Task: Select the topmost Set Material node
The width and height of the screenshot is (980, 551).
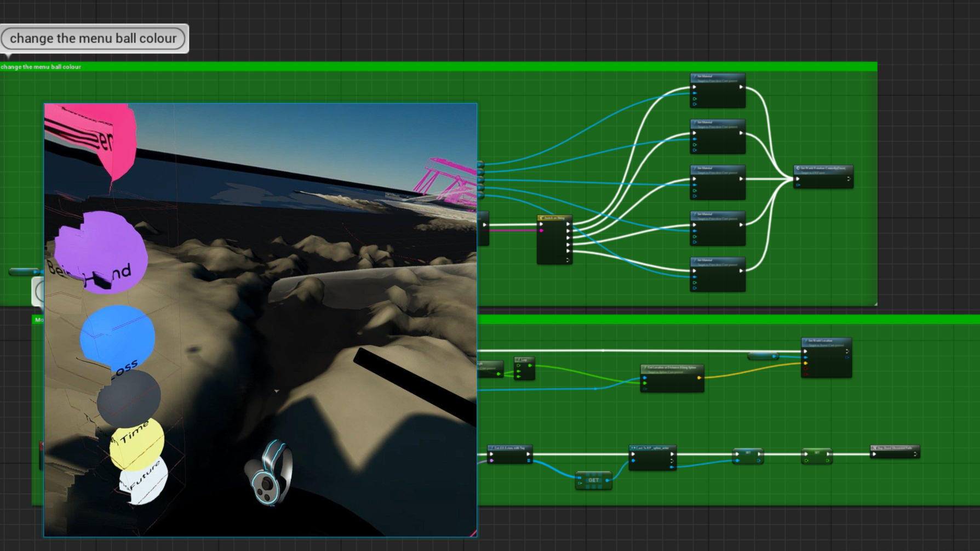Action: click(717, 90)
